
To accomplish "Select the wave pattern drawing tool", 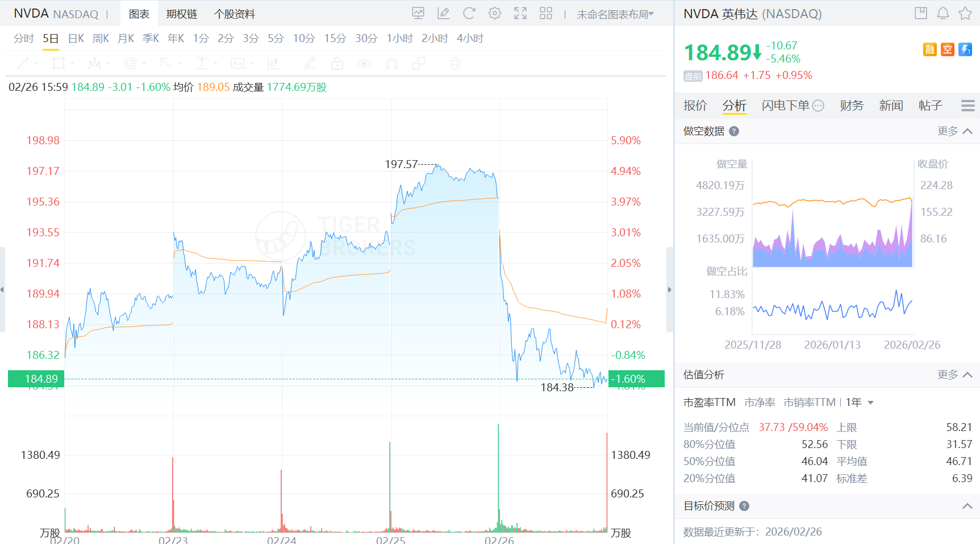I will [x=94, y=63].
